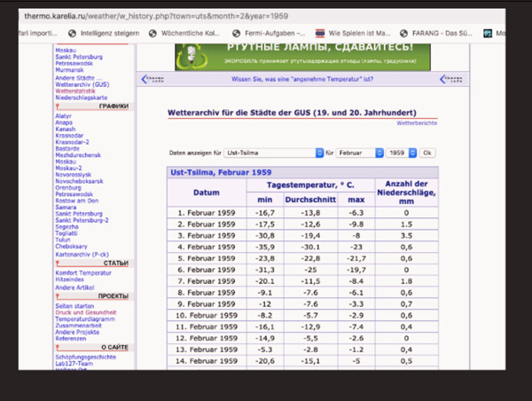Image resolution: width=532 pixels, height=401 pixels.
Task: Open Wetterarchiv (GUS) sidebar link
Action: [82, 84]
